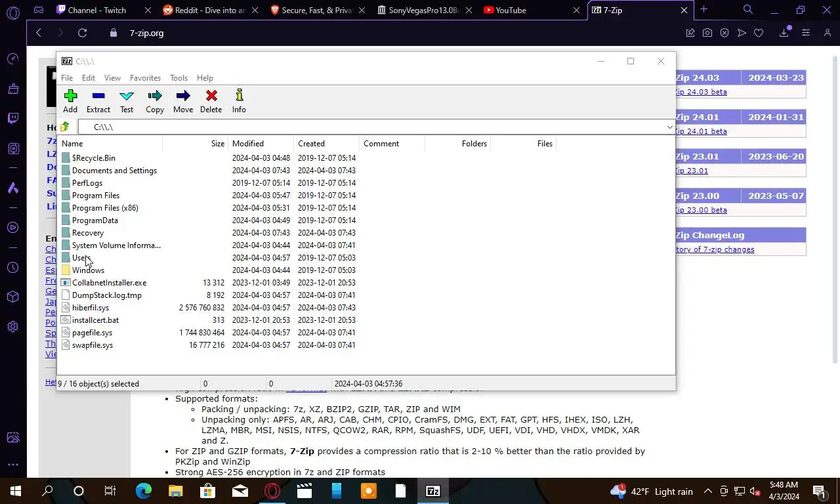The height and width of the screenshot is (504, 840).
Task: Open the history of 7-zip changes link
Action: 715,249
